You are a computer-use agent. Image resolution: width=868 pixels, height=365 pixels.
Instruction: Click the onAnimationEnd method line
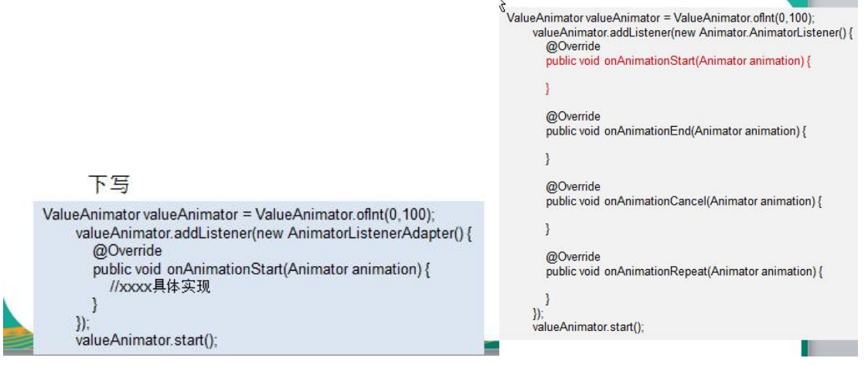point(676,131)
